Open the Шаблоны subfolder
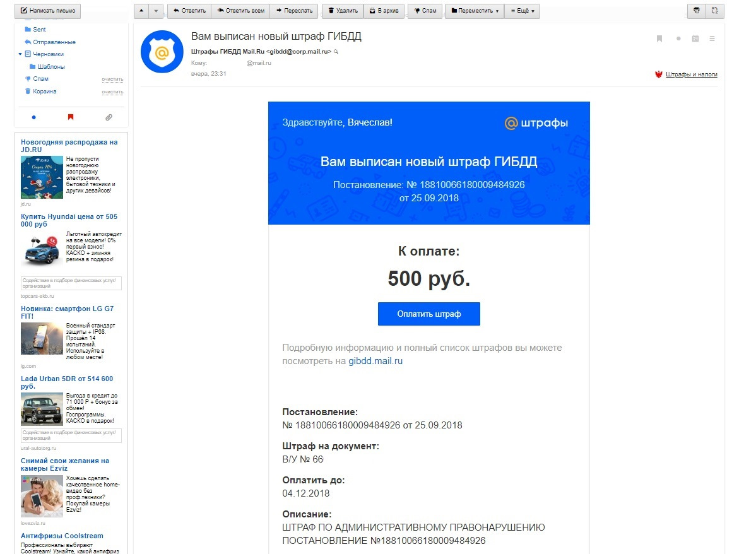 [x=51, y=66]
